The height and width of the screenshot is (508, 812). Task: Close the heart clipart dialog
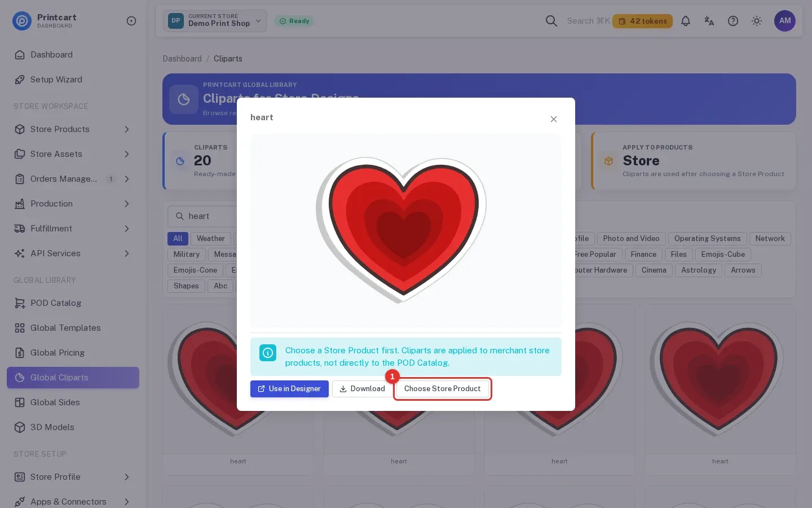point(554,119)
